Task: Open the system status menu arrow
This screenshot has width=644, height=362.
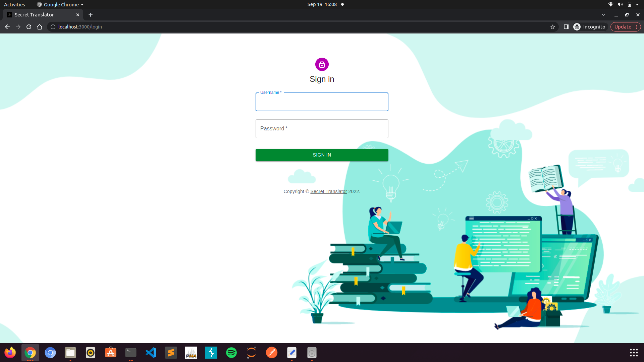Action: click(637, 4)
